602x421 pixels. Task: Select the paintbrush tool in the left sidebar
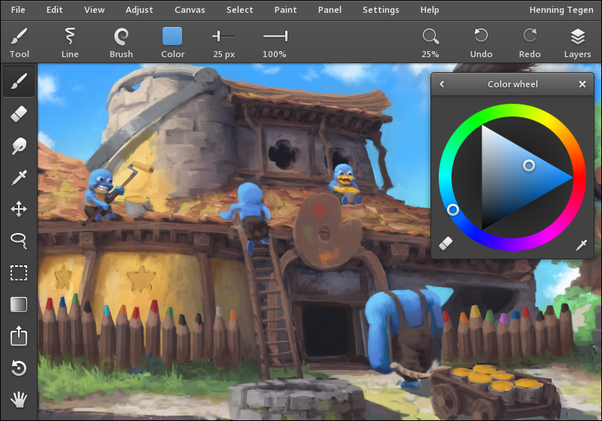[19, 81]
